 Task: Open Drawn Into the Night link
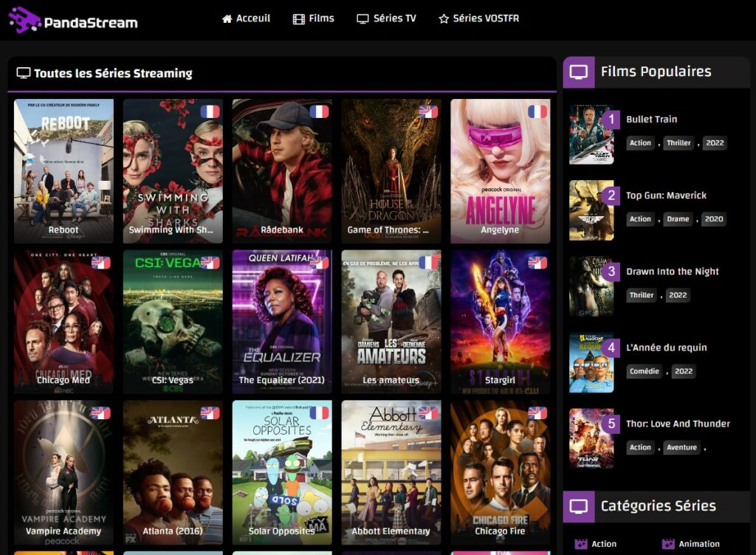click(x=672, y=272)
